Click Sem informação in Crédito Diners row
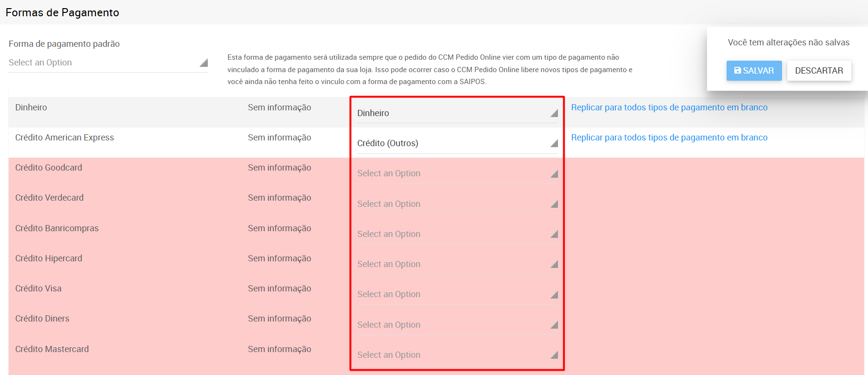Screen dimensions: 868x375 (279, 319)
